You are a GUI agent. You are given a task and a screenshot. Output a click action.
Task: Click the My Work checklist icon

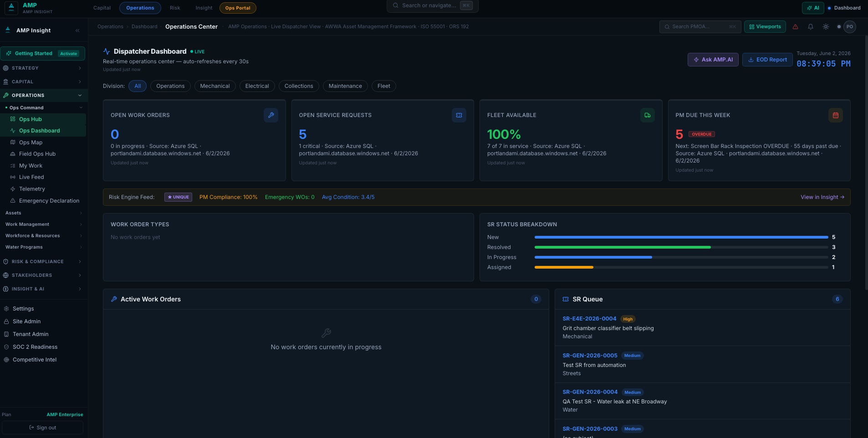tap(13, 166)
